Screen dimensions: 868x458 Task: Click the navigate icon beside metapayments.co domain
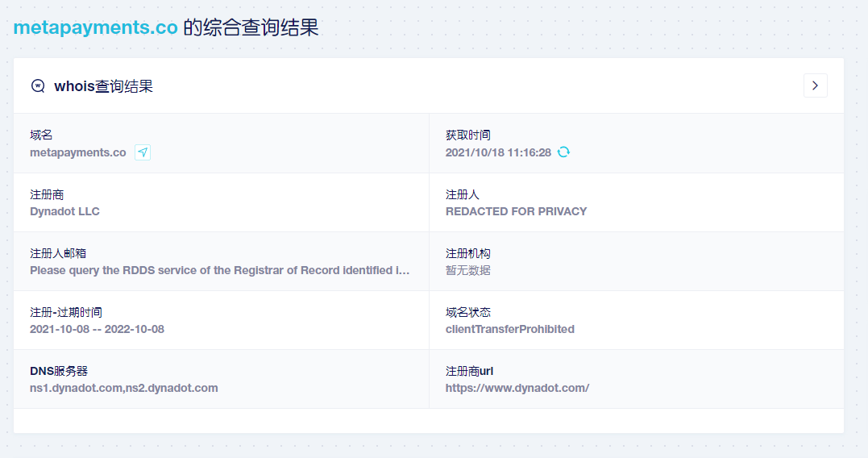(143, 152)
